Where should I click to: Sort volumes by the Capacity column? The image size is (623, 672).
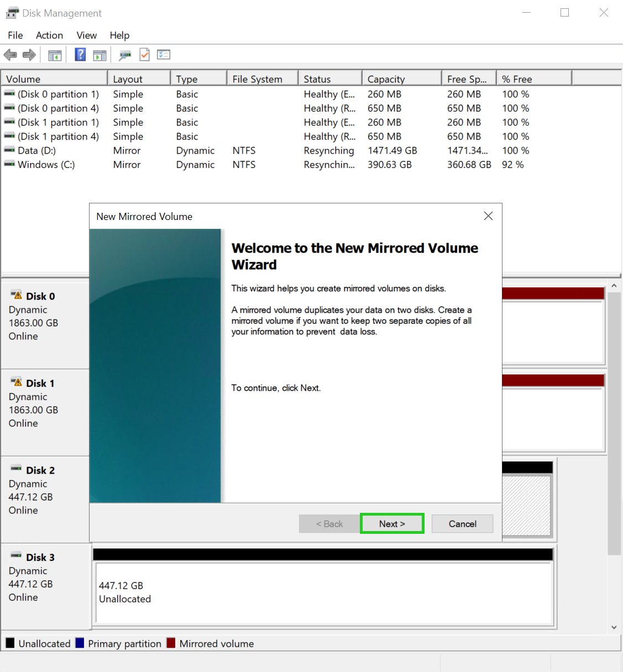(x=386, y=78)
